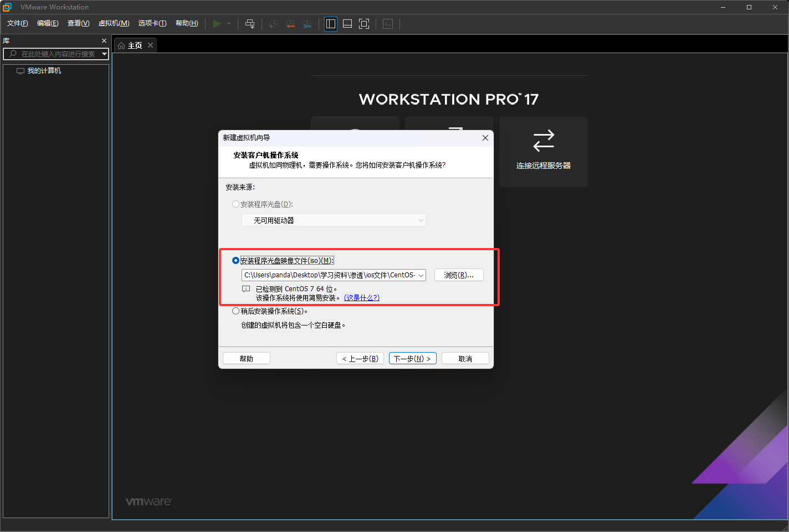The height and width of the screenshot is (532, 789).
Task: Click enter full screen mode icon
Action: click(x=364, y=24)
